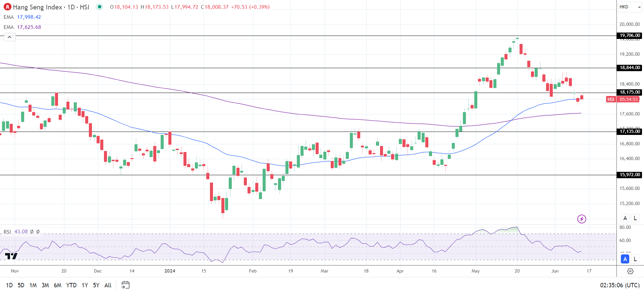Image resolution: width=644 pixels, height=292 pixels.
Task: Toggle log scale L on RSI pane
Action: 635,259
